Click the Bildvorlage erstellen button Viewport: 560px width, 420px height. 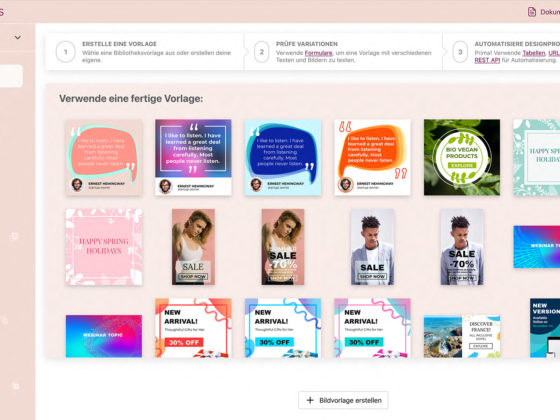(x=343, y=400)
